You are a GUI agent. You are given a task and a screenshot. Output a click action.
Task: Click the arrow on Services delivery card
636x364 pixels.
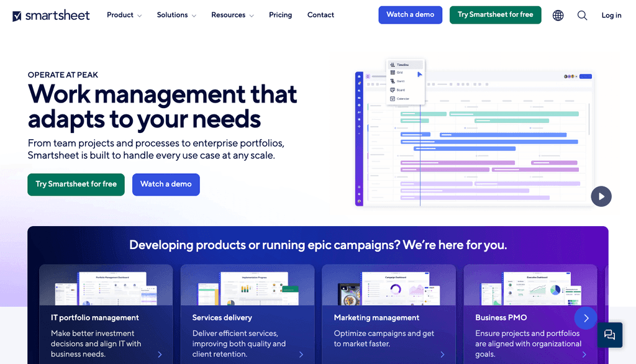point(301,354)
